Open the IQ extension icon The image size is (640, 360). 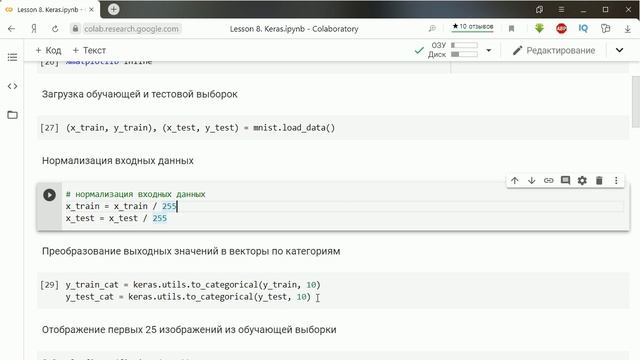coord(583,28)
